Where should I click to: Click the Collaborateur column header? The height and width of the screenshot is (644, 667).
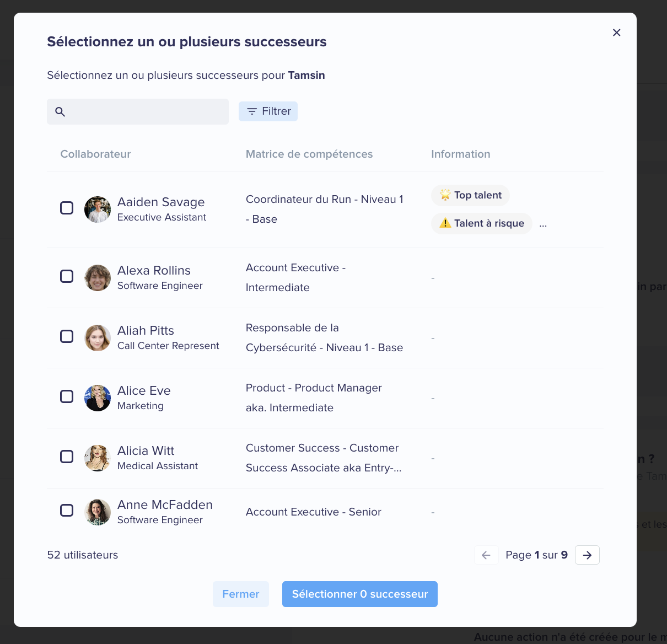(95, 154)
